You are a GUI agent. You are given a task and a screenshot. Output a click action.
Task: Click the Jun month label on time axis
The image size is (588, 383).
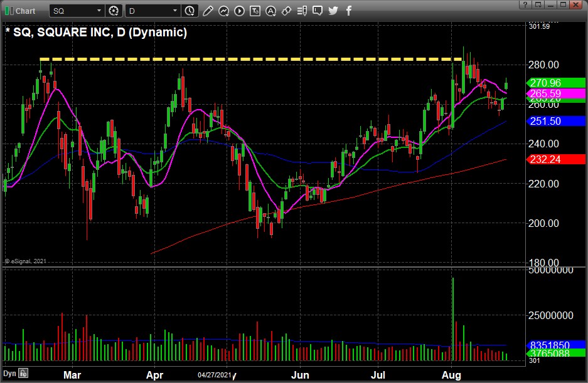(301, 375)
